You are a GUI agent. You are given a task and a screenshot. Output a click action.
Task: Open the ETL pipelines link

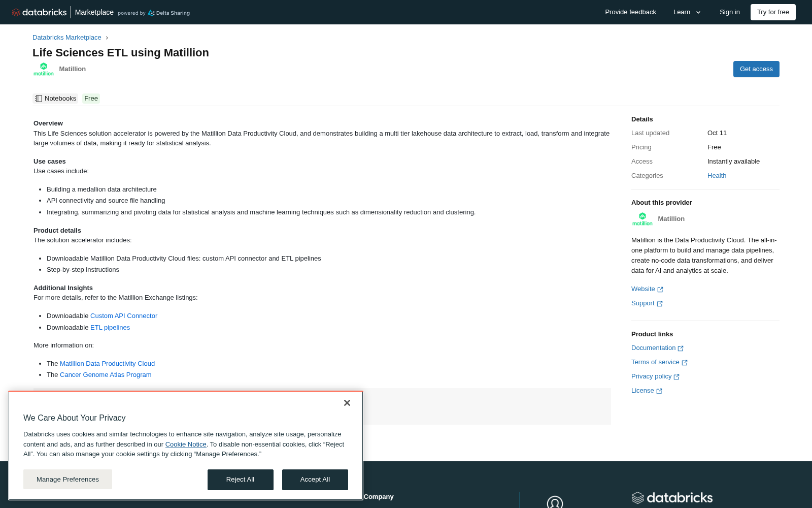pyautogui.click(x=110, y=328)
